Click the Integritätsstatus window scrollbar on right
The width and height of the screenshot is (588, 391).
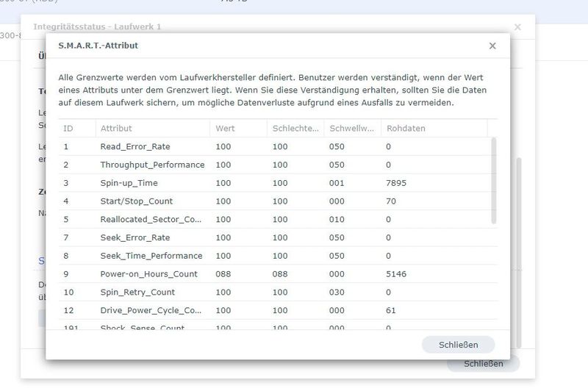coord(519,253)
